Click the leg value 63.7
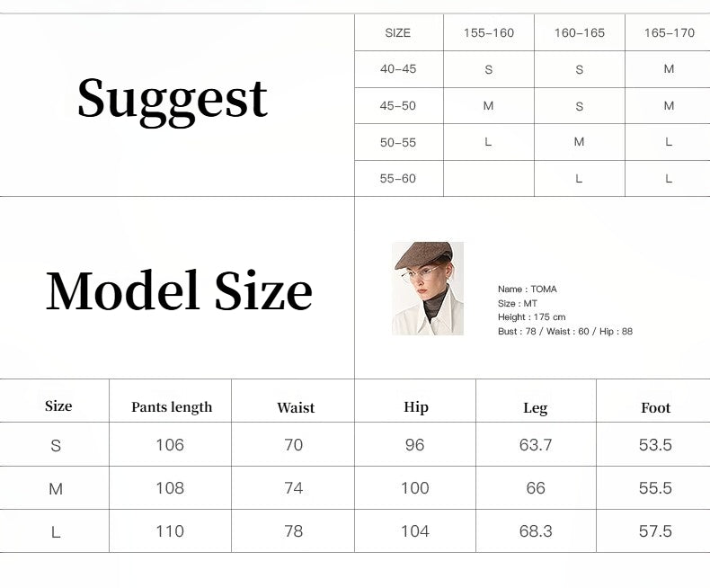This screenshot has width=710, height=588. tap(535, 445)
